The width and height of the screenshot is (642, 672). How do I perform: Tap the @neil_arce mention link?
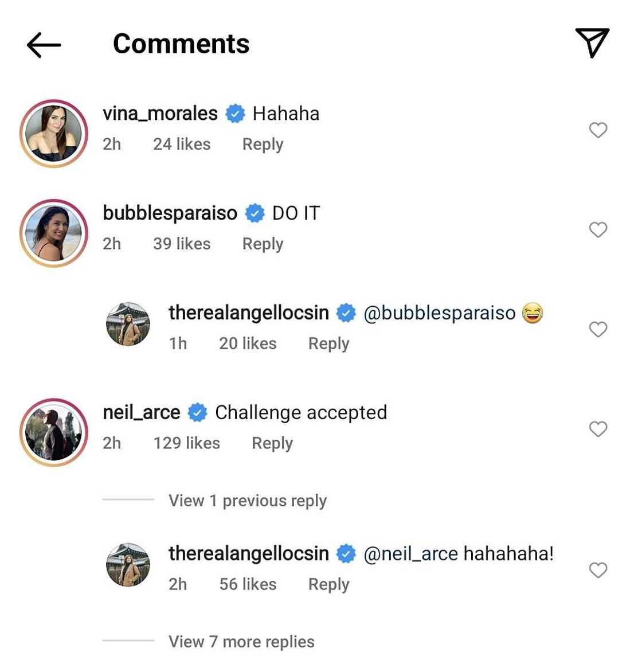[x=410, y=554]
